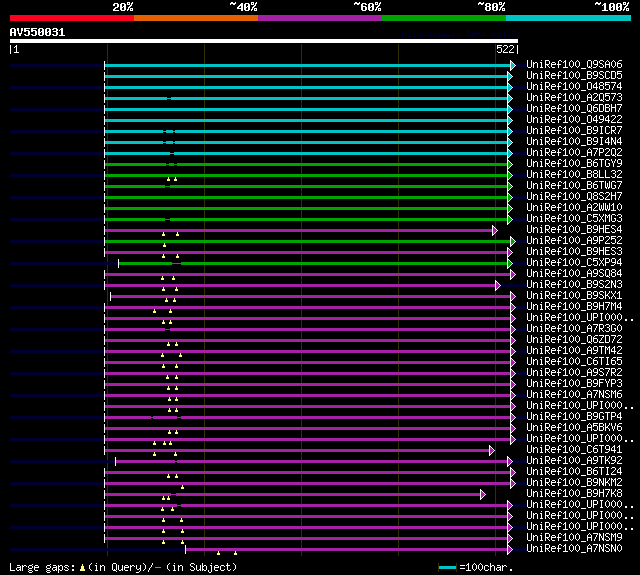640x575 pixels.
Task: Select the white AV550031 query sequence bar
Action: 264,41
